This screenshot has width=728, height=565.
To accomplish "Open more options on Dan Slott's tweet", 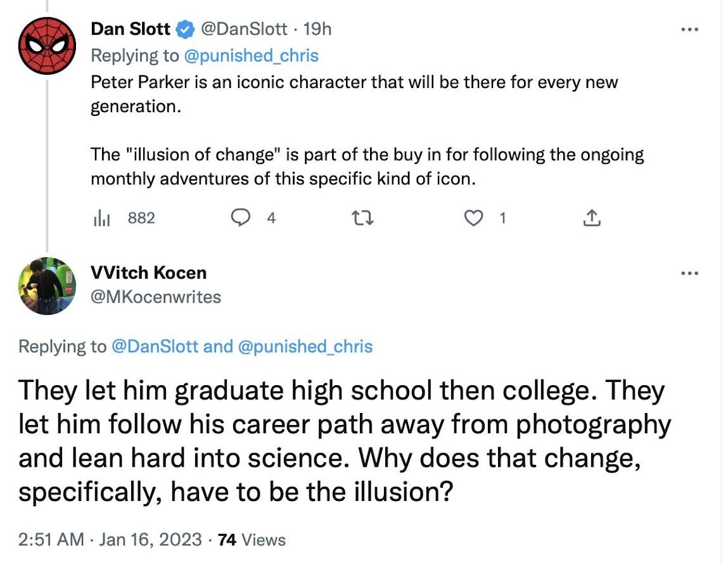I will tap(689, 29).
